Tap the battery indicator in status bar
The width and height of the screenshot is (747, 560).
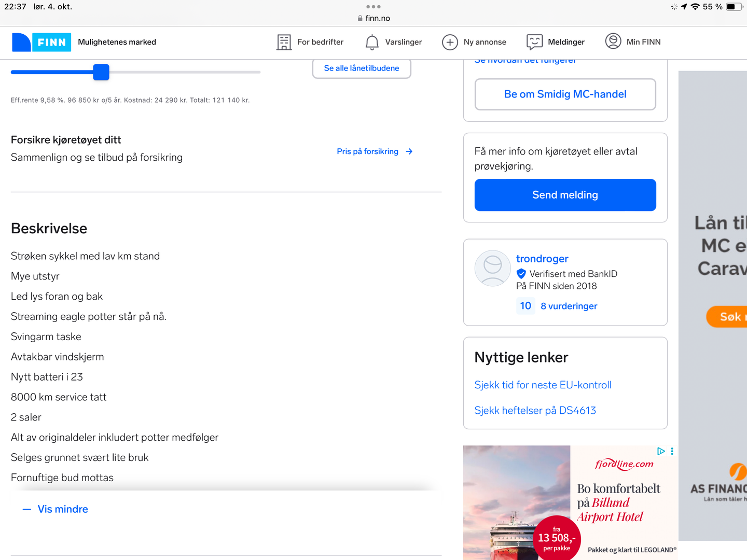735,7
